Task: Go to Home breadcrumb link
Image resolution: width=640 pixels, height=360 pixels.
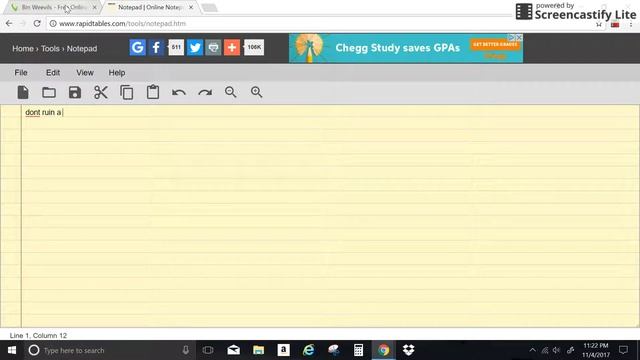Action: (x=23, y=49)
